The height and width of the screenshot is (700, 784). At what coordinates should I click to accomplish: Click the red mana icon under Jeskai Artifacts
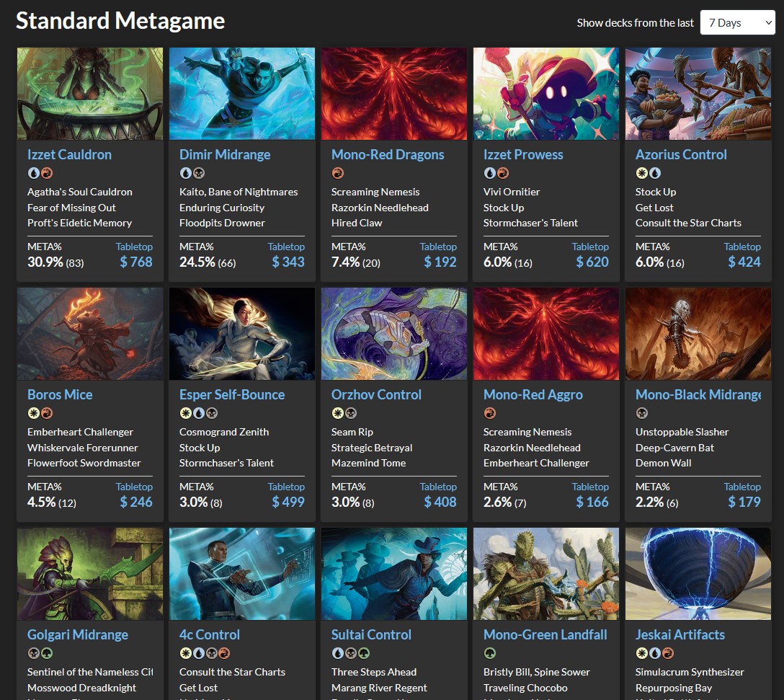tap(667, 653)
